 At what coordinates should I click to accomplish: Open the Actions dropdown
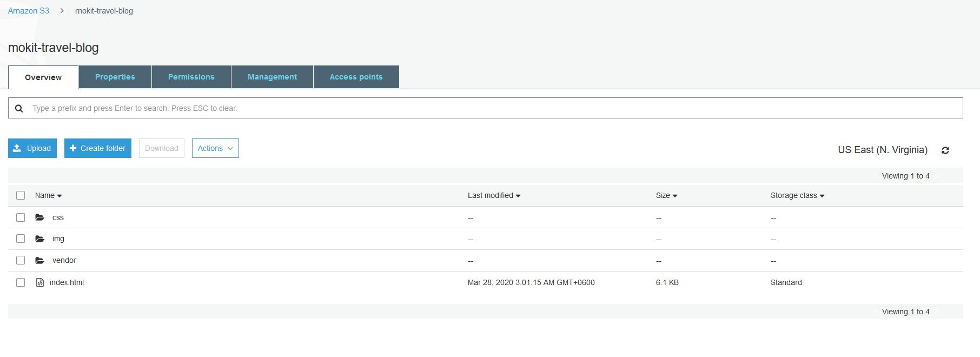pos(215,148)
